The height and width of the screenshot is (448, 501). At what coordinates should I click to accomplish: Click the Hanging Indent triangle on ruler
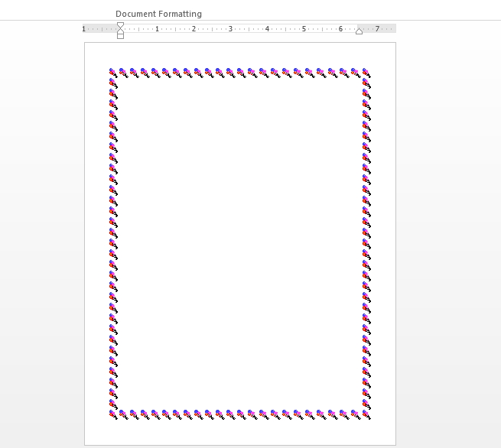coord(120,31)
